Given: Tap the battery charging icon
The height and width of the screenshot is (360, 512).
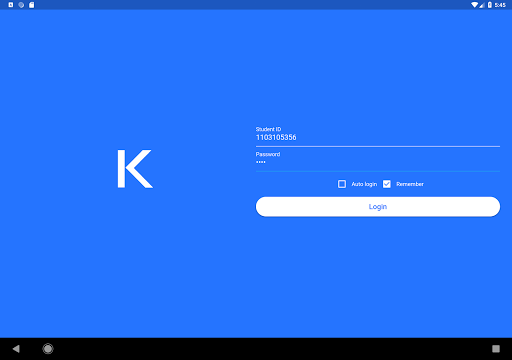Looking at the screenshot, I should pyautogui.click(x=490, y=5).
